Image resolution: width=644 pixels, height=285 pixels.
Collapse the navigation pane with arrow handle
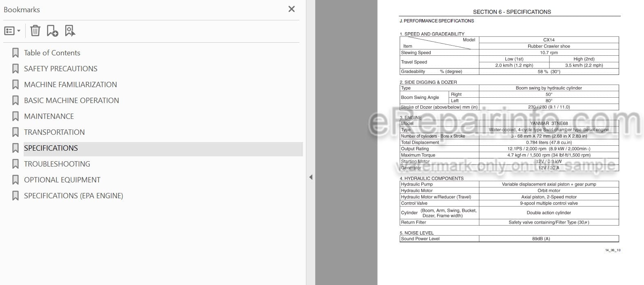(x=311, y=177)
